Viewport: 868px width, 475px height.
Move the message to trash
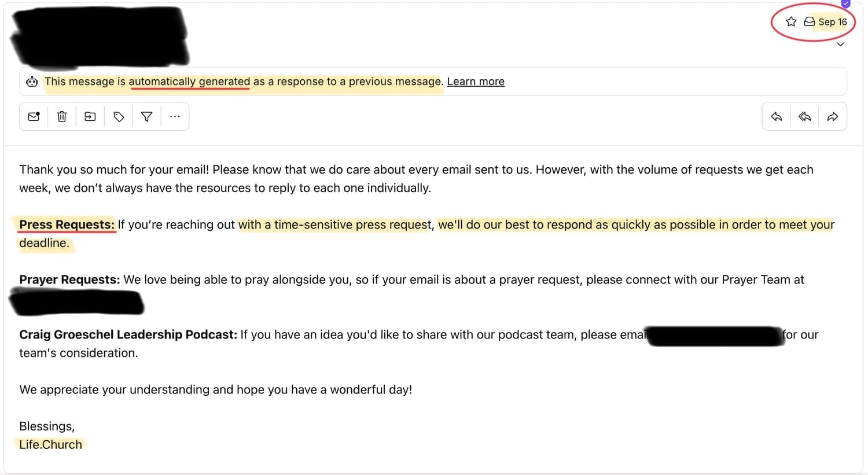point(62,117)
